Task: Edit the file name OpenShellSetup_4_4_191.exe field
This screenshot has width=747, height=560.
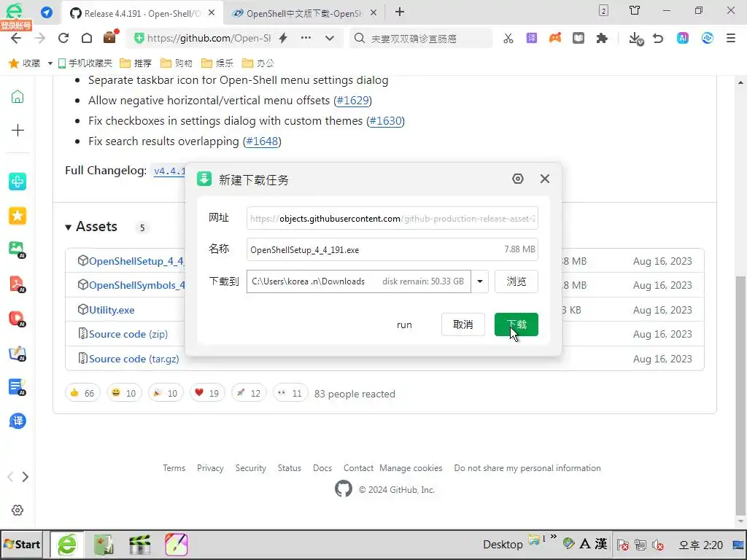Action: pos(392,249)
